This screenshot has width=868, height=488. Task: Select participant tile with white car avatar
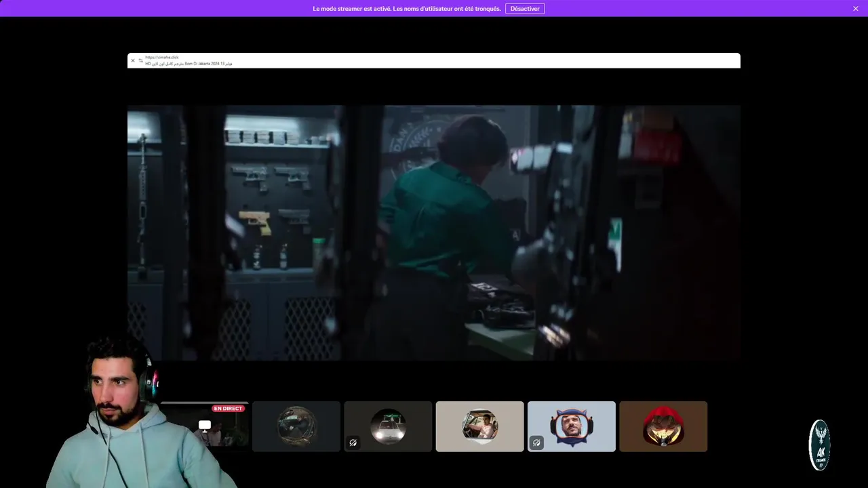point(388,426)
